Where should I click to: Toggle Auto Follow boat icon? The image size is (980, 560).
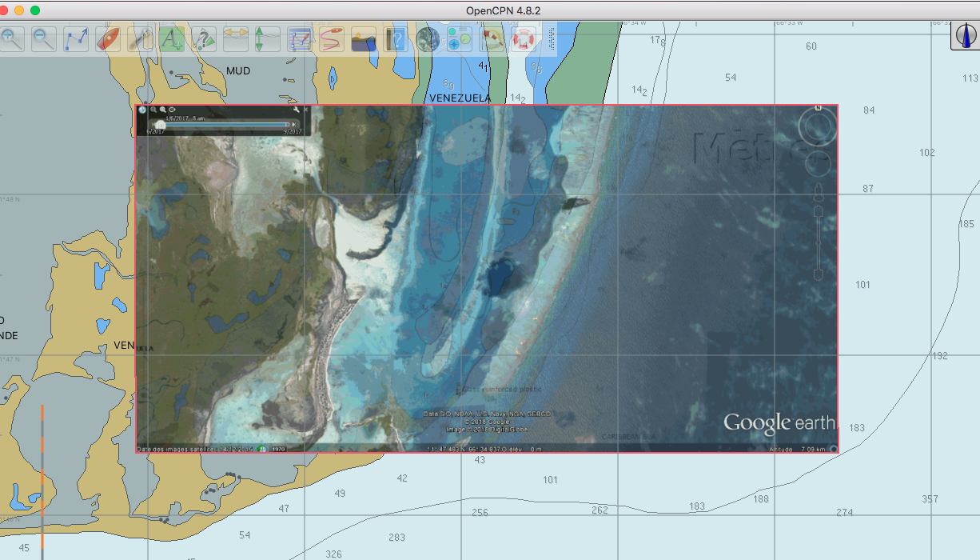click(x=108, y=39)
